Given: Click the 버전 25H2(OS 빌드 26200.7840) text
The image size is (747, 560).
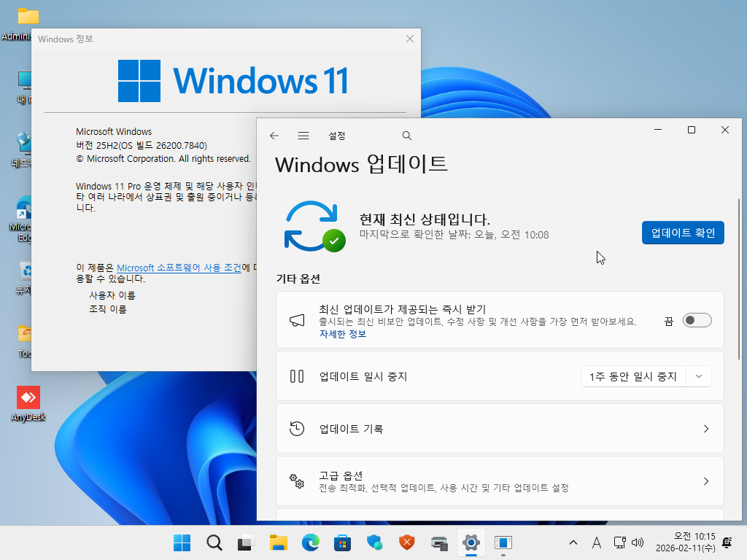Looking at the screenshot, I should [142, 145].
